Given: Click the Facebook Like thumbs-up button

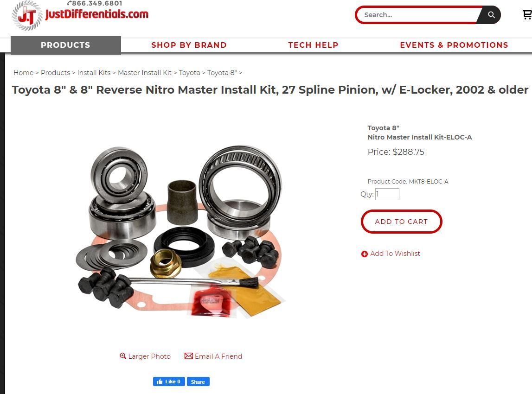Looking at the screenshot, I should point(169,381).
